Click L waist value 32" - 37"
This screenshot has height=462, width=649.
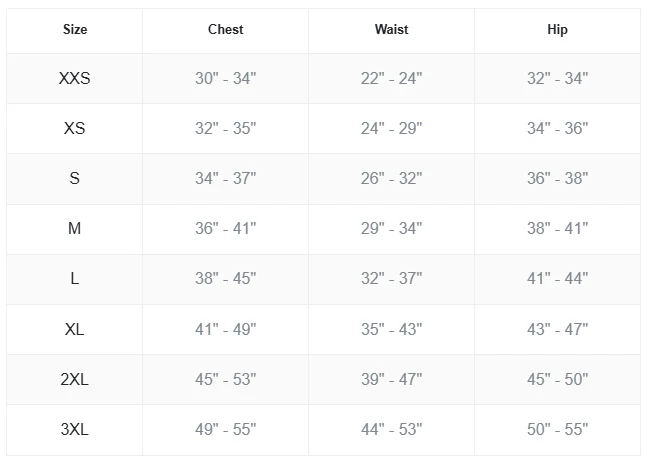click(x=392, y=279)
